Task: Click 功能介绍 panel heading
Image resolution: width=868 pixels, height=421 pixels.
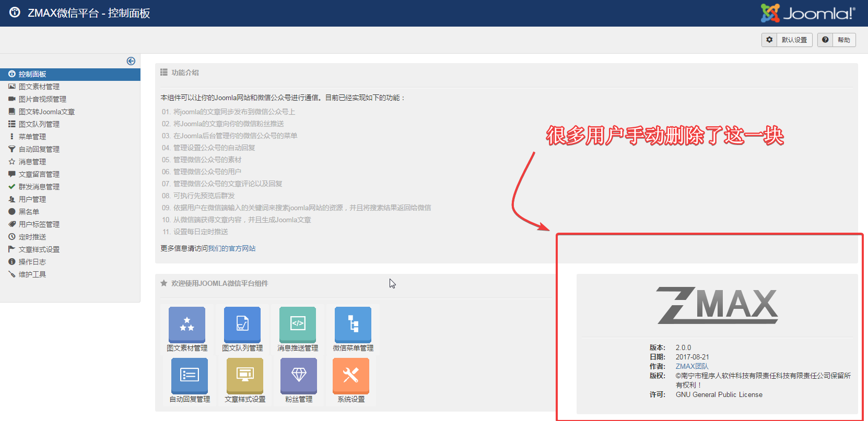Action: [x=185, y=73]
